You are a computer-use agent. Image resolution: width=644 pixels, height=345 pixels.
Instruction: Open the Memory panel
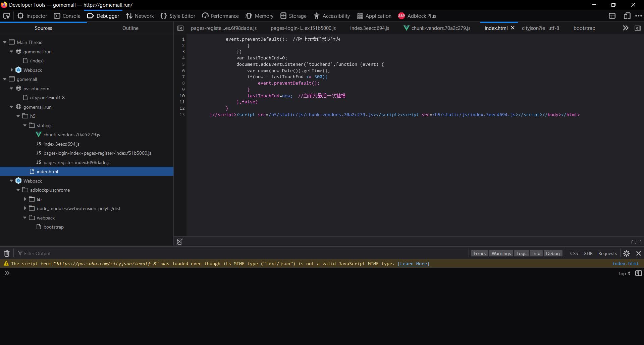coord(259,16)
